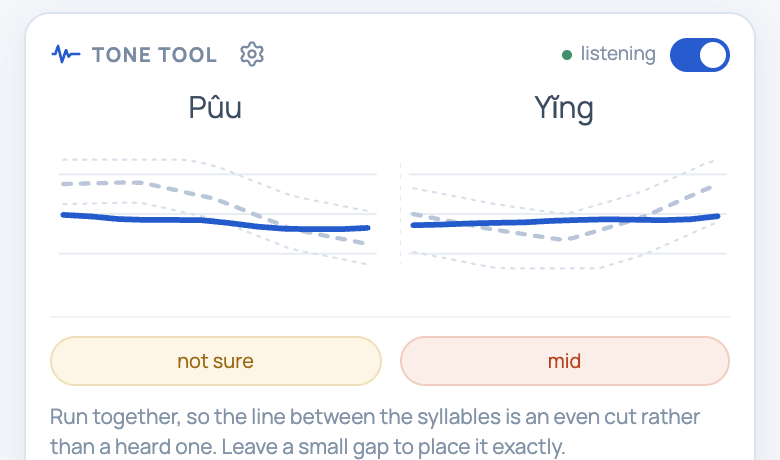
Task: Click the TONE TOOL title text
Action: 154,55
